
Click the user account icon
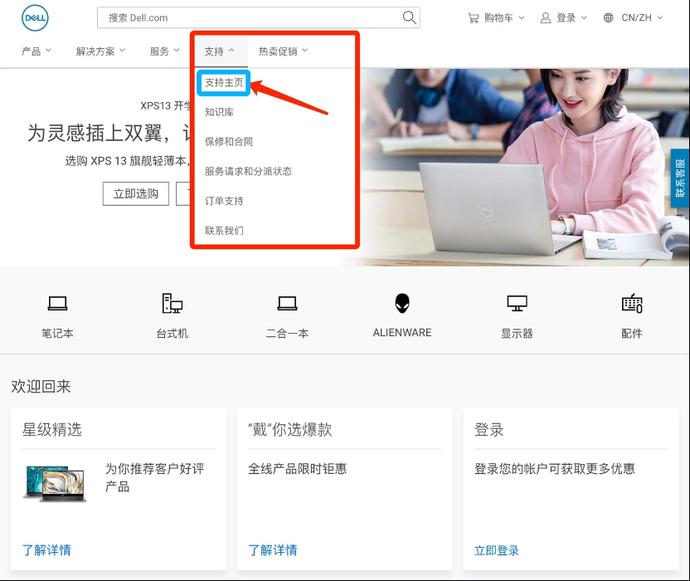[x=545, y=18]
